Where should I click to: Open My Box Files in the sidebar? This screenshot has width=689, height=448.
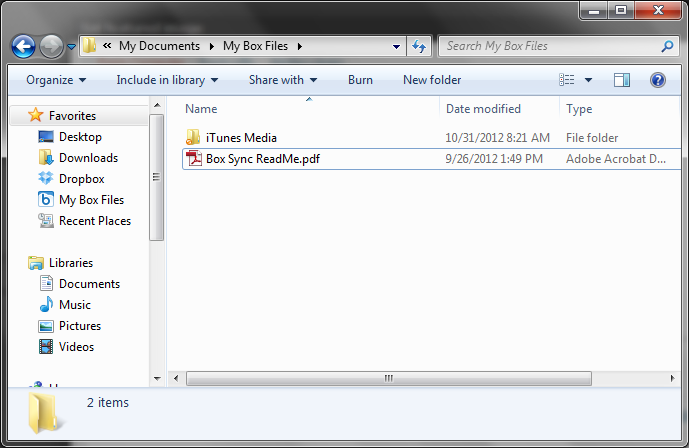(91, 200)
